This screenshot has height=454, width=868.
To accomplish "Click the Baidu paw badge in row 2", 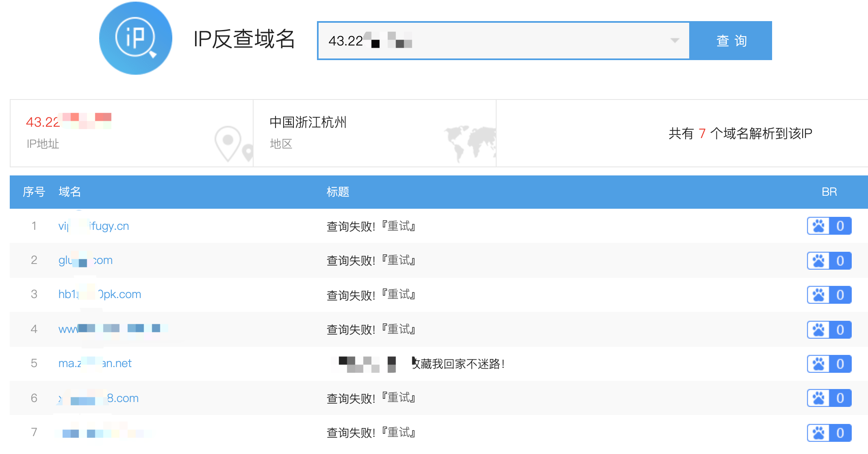I will 829,261.
